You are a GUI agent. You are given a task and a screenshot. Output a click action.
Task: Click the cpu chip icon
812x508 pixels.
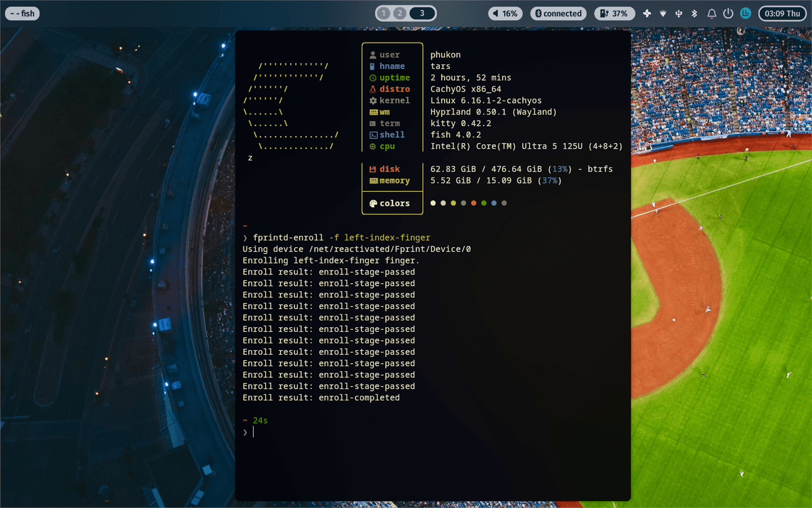tap(372, 146)
